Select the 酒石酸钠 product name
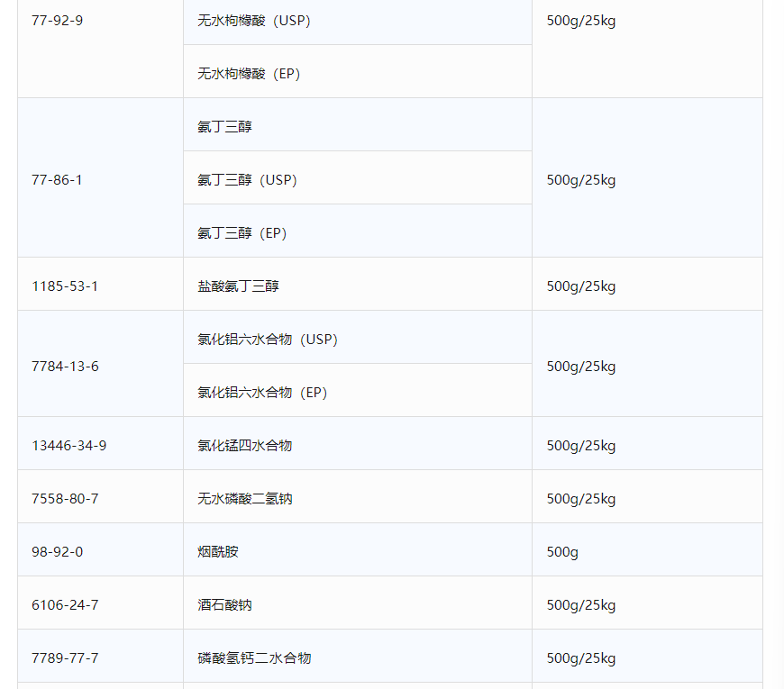This screenshot has height=689, width=784. [225, 605]
